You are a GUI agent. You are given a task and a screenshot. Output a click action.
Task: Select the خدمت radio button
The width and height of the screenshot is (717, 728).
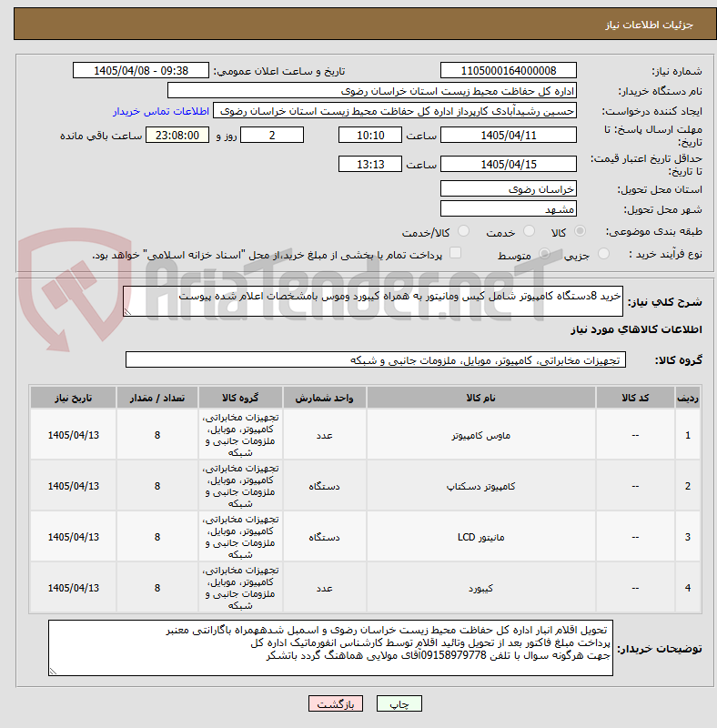(529, 231)
